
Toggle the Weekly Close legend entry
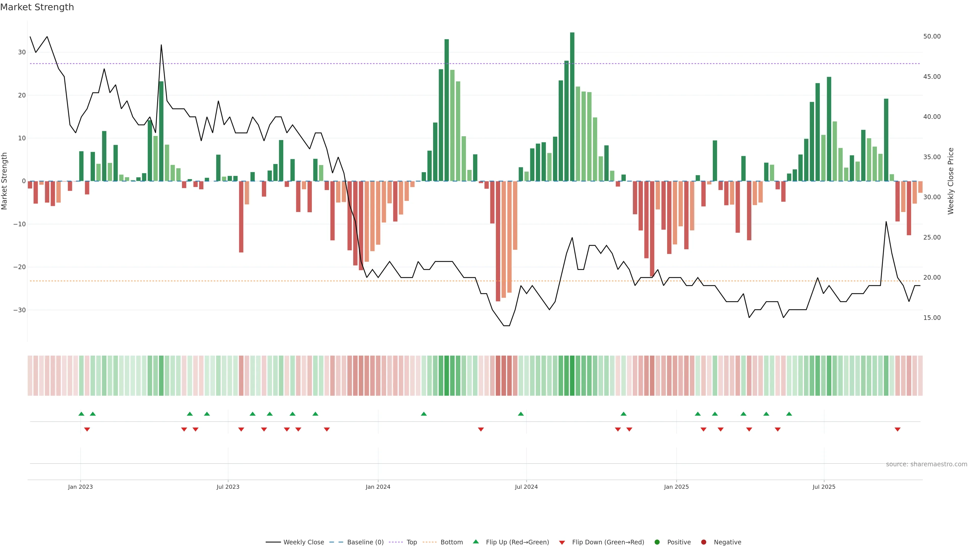[x=303, y=542]
